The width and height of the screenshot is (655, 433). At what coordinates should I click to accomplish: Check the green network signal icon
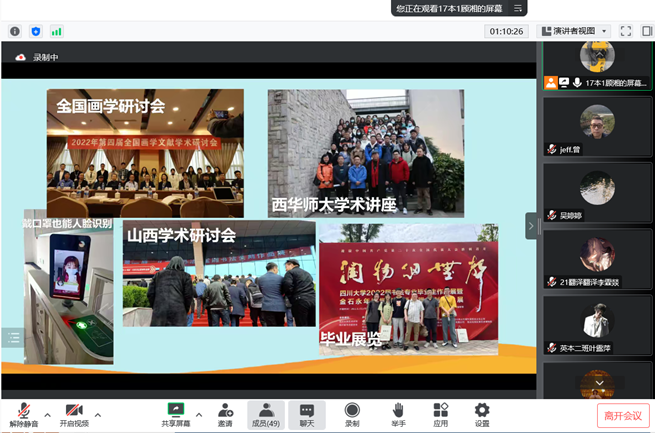click(x=56, y=31)
